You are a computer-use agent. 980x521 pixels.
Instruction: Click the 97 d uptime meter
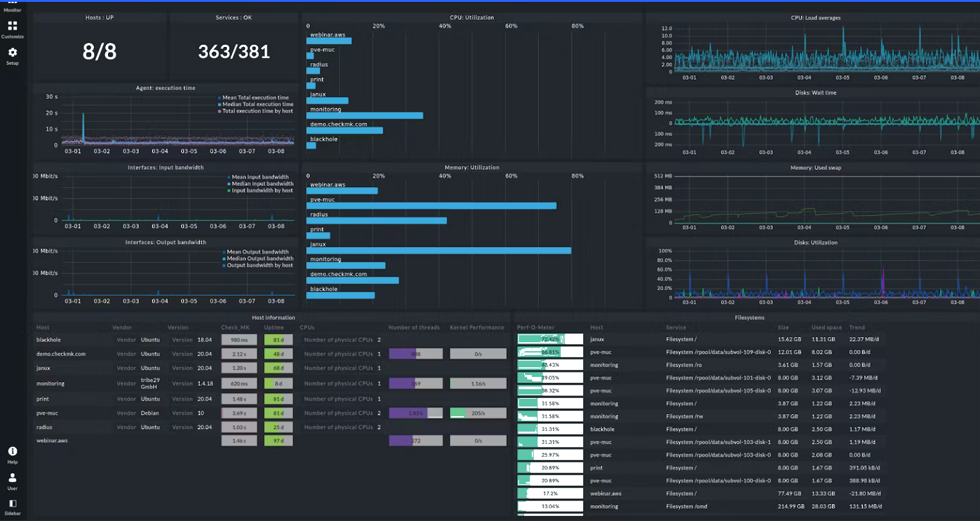[x=278, y=441]
